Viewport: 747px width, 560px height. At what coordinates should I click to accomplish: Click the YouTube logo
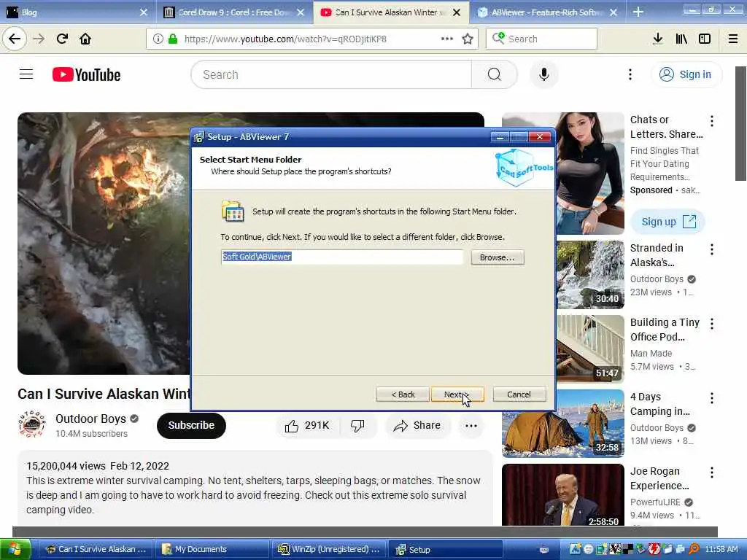coord(86,75)
